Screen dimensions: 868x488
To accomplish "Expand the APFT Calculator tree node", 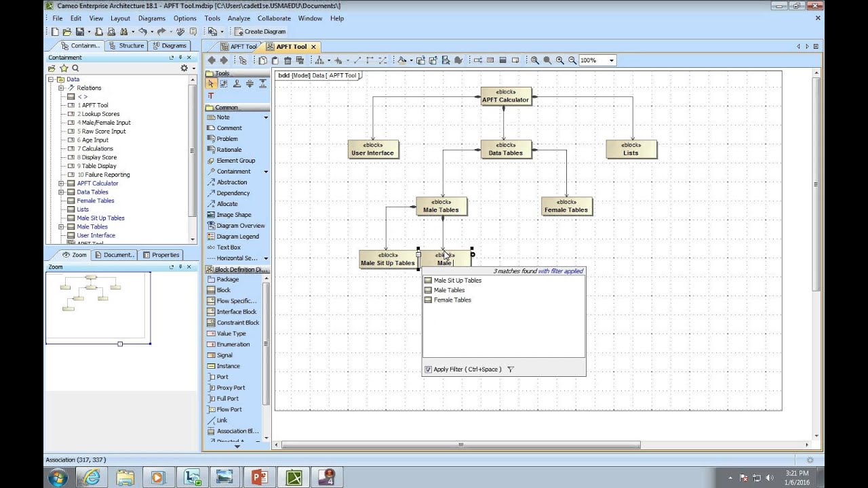I will (x=61, y=184).
